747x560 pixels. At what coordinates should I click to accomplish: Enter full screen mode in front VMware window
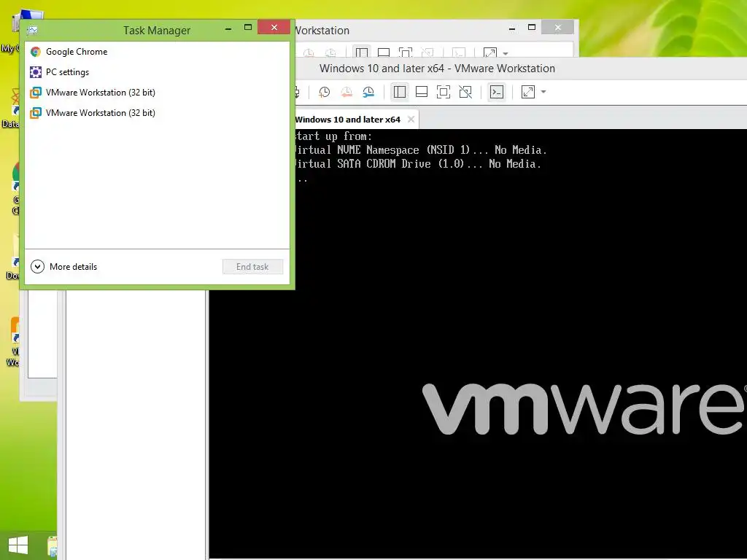444,92
